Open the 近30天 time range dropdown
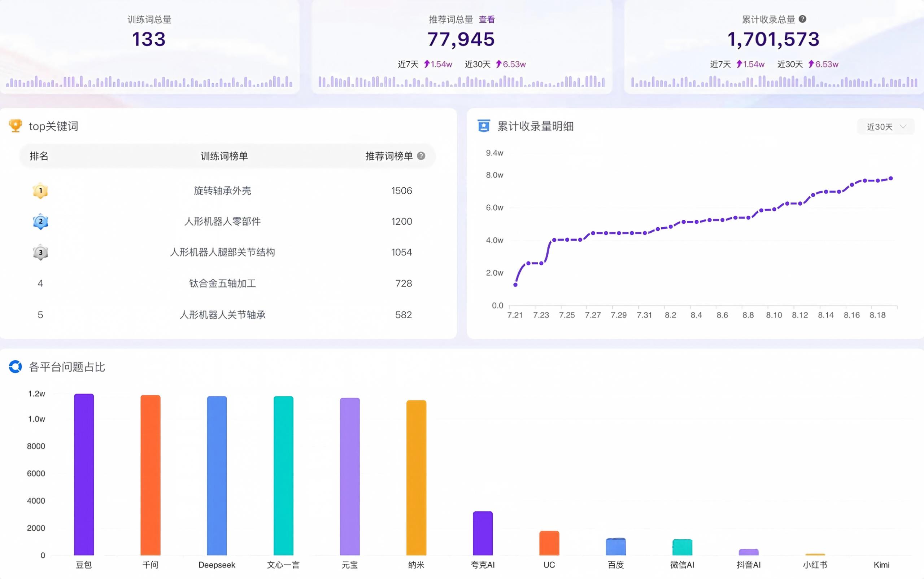This screenshot has height=579, width=924. (886, 127)
